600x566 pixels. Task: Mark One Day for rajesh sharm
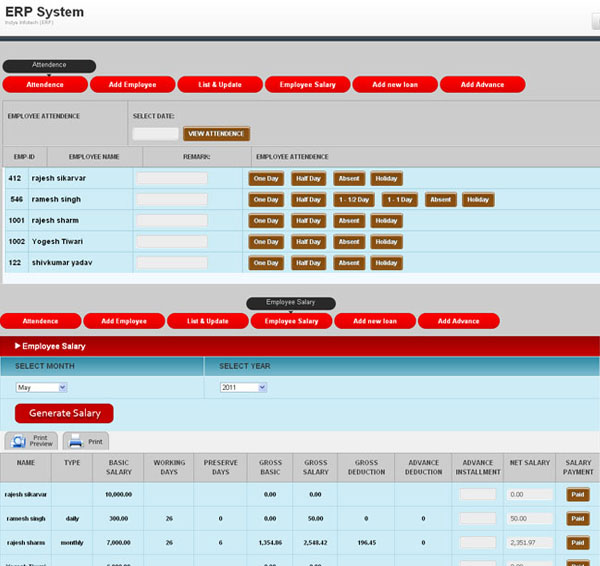click(x=266, y=221)
